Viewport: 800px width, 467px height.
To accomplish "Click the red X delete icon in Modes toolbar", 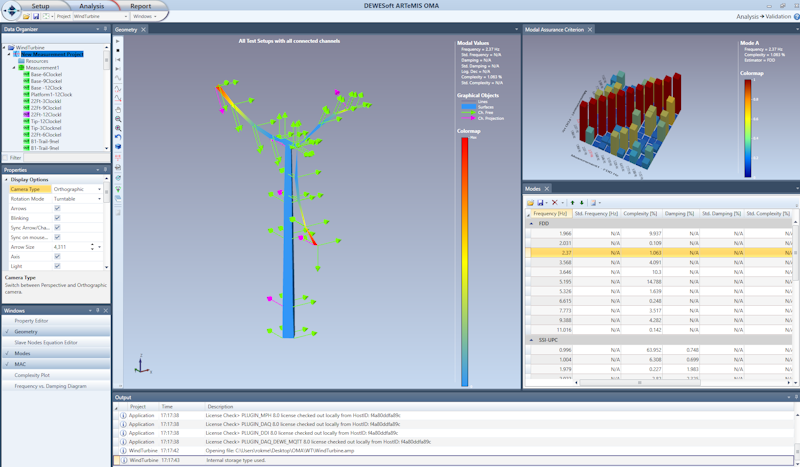I will (x=555, y=203).
